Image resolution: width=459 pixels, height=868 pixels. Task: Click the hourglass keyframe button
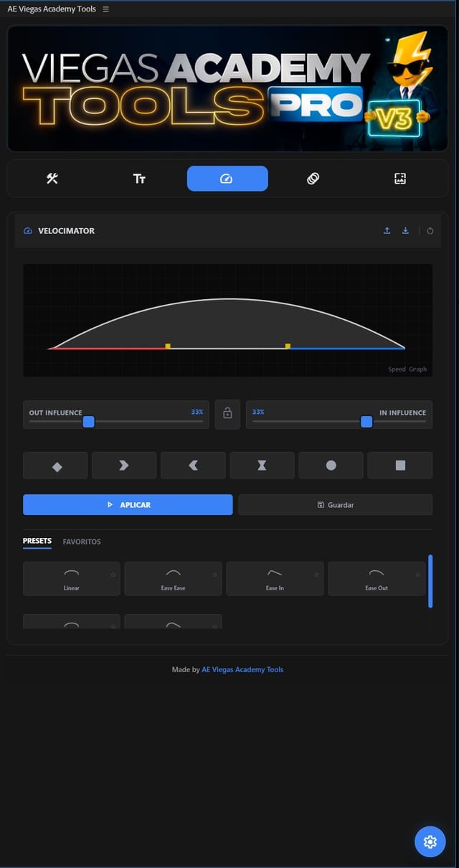(262, 466)
